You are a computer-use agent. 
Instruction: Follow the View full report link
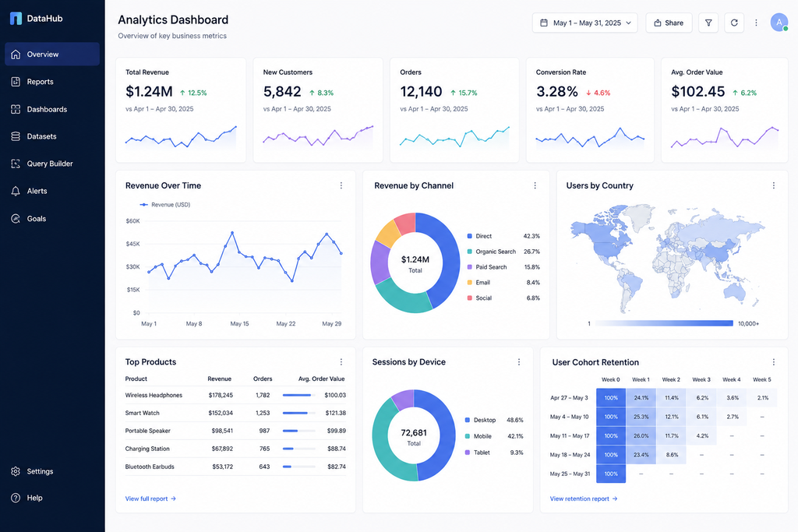tap(150, 499)
